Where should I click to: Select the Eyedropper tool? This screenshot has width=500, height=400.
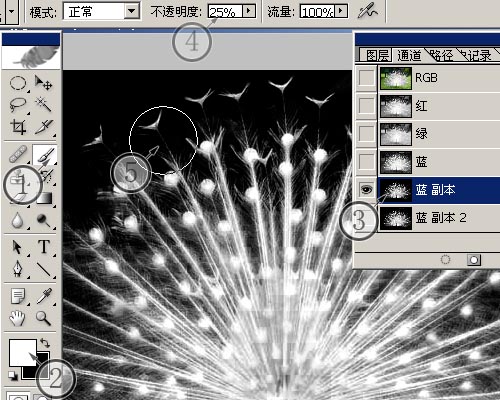[44, 296]
